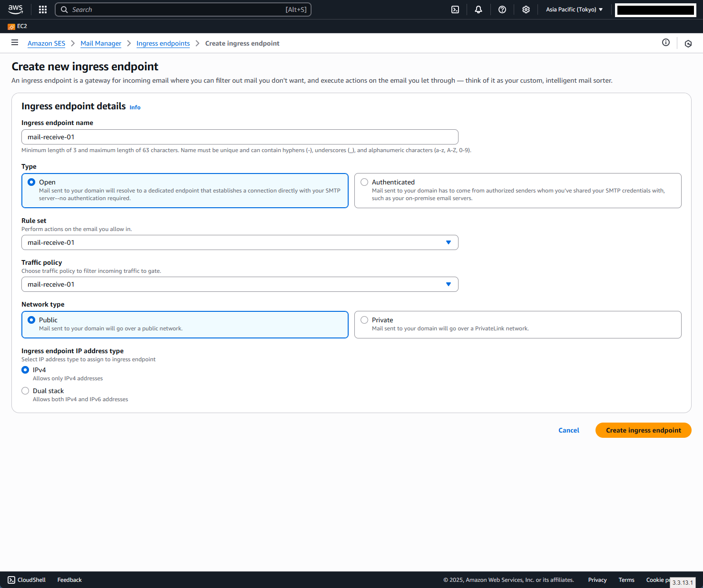Expand the Rule set dropdown

pos(240,242)
